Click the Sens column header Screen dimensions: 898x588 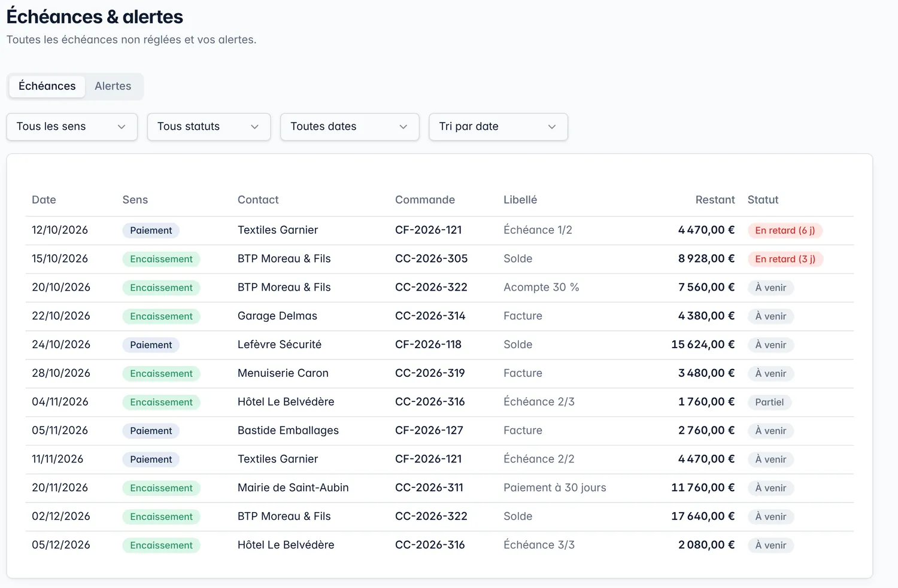coord(135,200)
